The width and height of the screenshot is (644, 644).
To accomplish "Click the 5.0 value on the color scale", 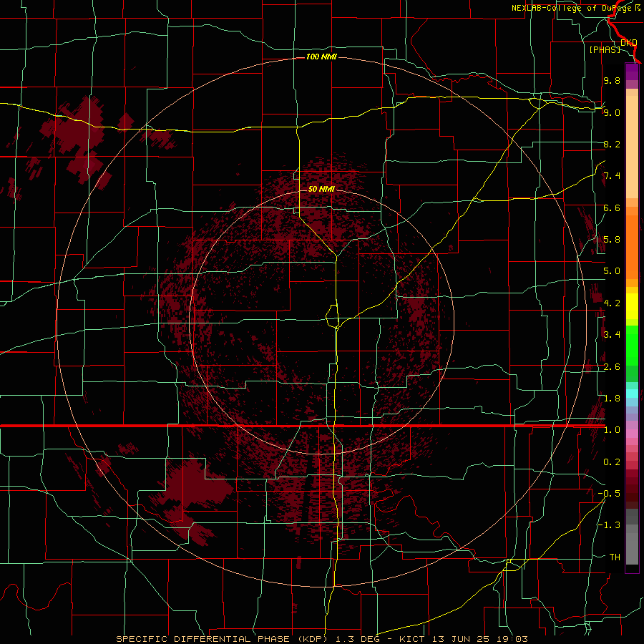I will pyautogui.click(x=612, y=271).
